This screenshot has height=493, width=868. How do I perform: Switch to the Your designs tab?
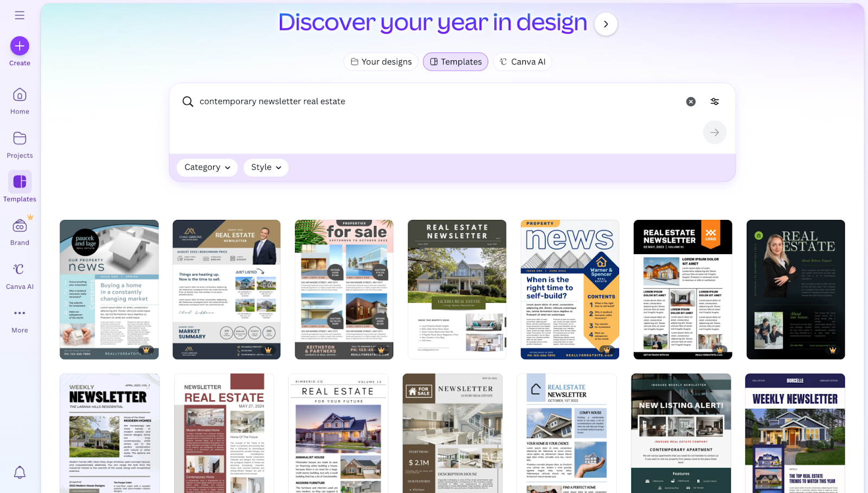(381, 61)
